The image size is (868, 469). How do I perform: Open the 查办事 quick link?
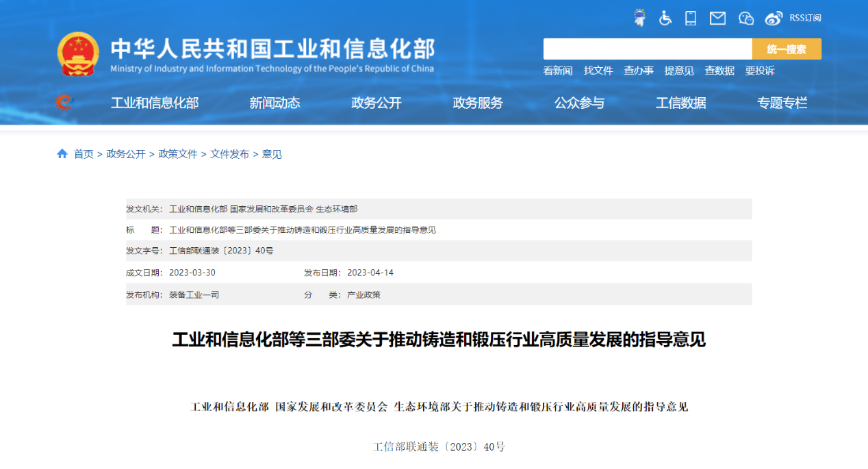[x=639, y=71]
